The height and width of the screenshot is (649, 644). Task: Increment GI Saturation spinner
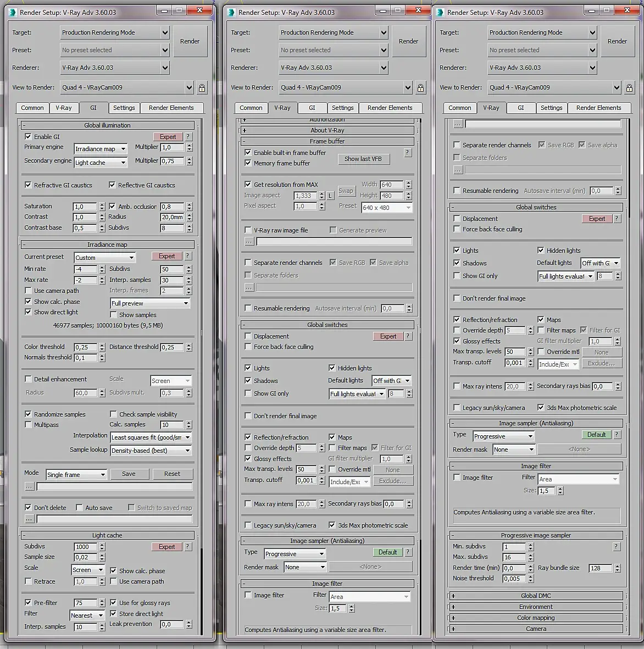(102, 204)
